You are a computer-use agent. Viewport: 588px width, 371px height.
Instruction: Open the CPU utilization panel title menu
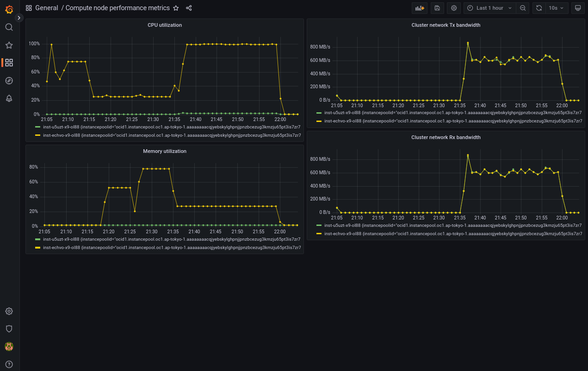(x=165, y=25)
